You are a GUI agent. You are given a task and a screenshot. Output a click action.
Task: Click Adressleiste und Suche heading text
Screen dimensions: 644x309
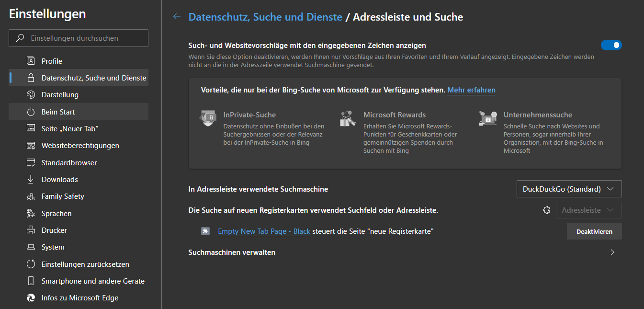tap(408, 17)
